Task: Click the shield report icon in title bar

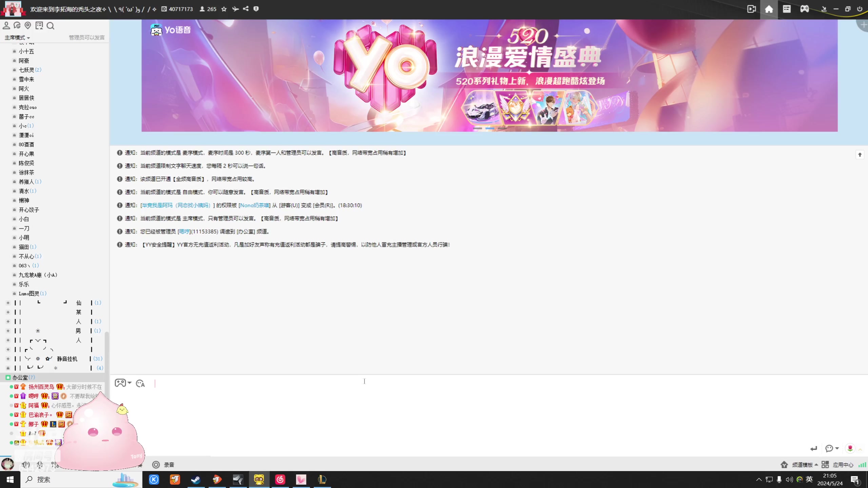Action: point(256,9)
